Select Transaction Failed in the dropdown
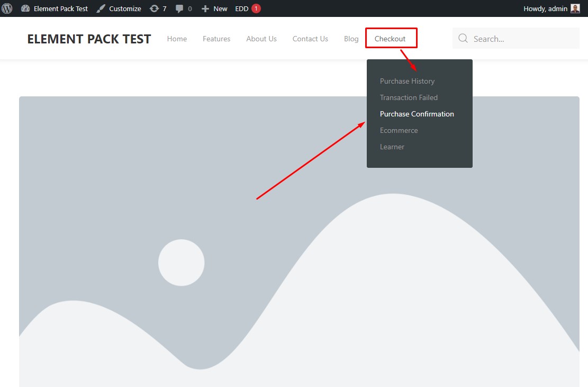The image size is (588, 387). (x=409, y=97)
